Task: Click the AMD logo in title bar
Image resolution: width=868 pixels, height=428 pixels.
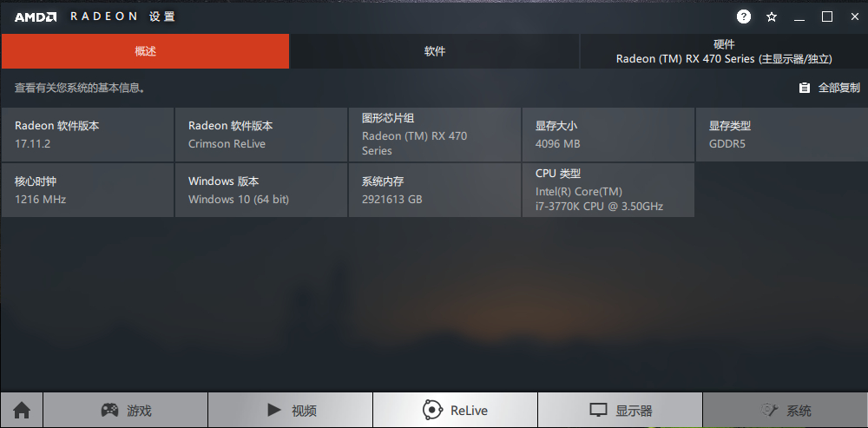Action: pyautogui.click(x=36, y=17)
